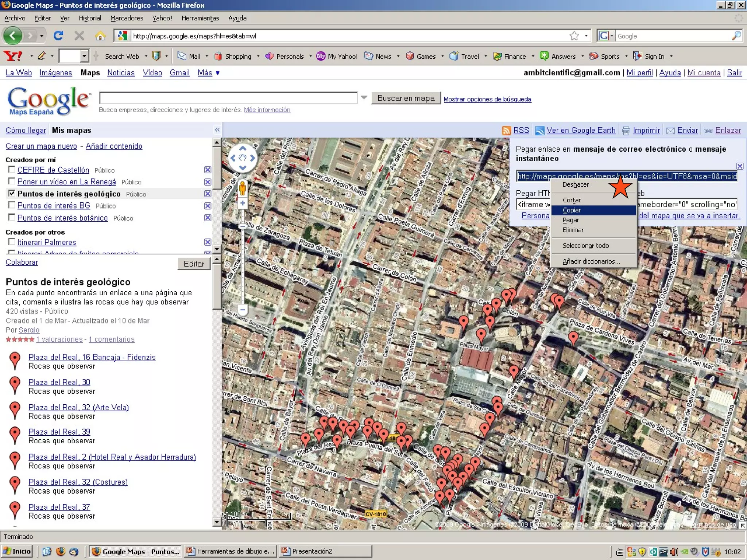Open the Yahoo toolbar search box dropdown
This screenshot has width=747, height=560.
[x=84, y=56]
